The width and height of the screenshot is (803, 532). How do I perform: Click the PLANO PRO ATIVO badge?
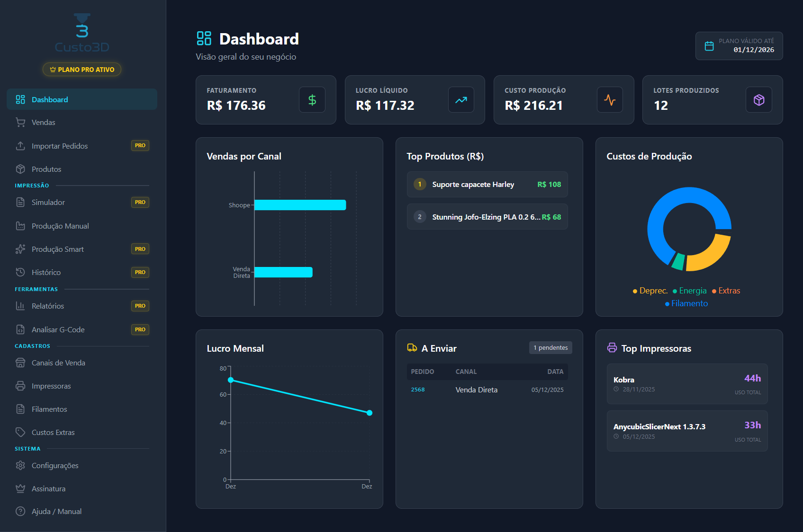coord(81,69)
